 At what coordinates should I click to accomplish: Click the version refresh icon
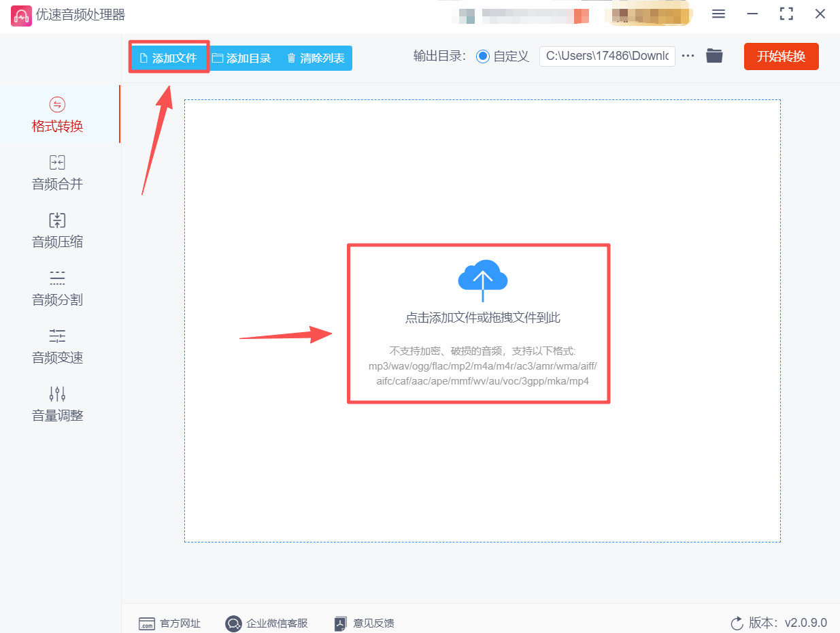737,623
